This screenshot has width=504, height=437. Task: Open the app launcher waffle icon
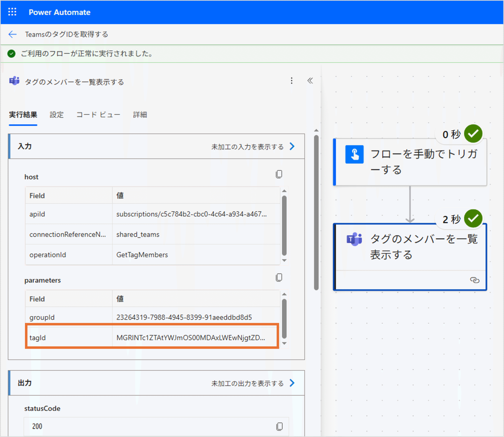(x=12, y=12)
